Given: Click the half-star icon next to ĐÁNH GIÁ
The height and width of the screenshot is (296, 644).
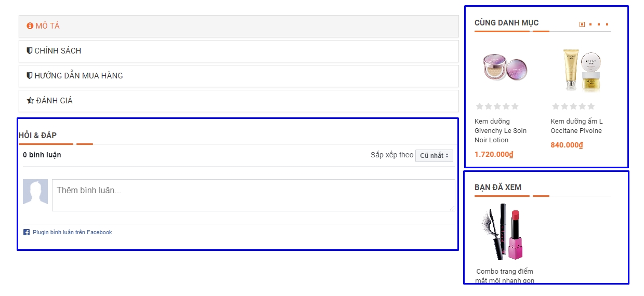Looking at the screenshot, I should tap(30, 101).
